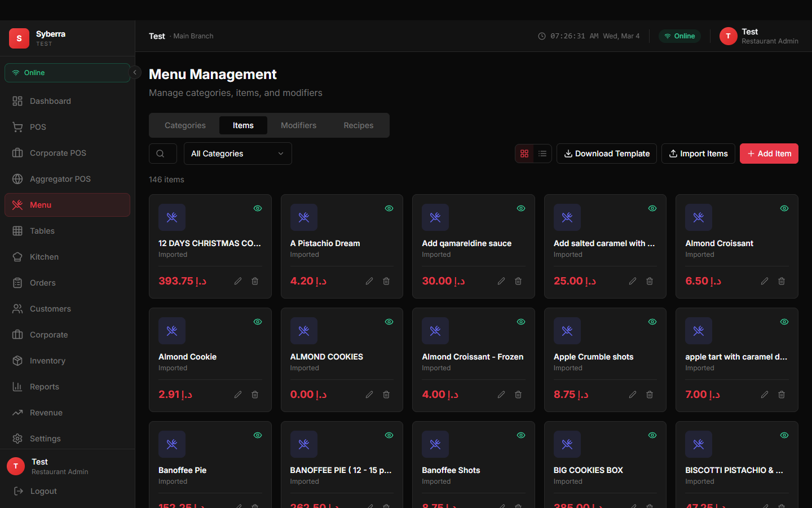Switch to the Modifiers tab

coord(298,125)
